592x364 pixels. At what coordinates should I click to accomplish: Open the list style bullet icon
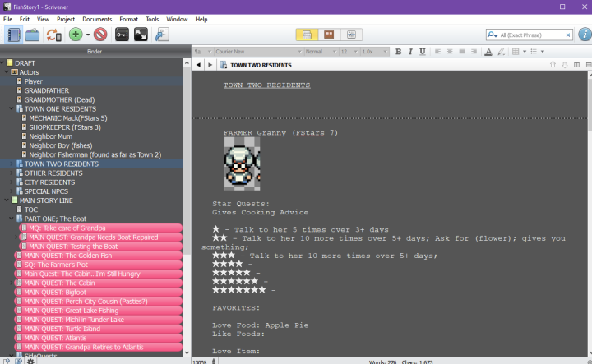point(534,52)
